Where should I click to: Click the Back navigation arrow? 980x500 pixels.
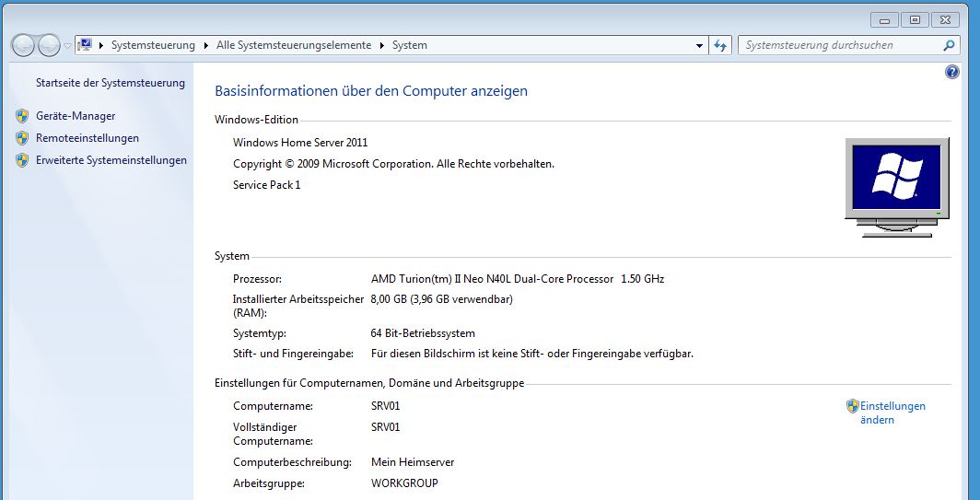[23, 45]
